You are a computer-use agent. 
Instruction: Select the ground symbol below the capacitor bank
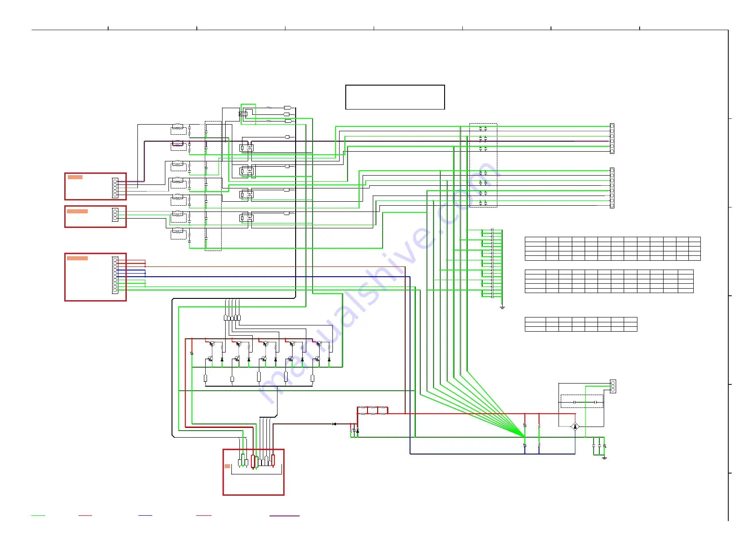pos(502,307)
